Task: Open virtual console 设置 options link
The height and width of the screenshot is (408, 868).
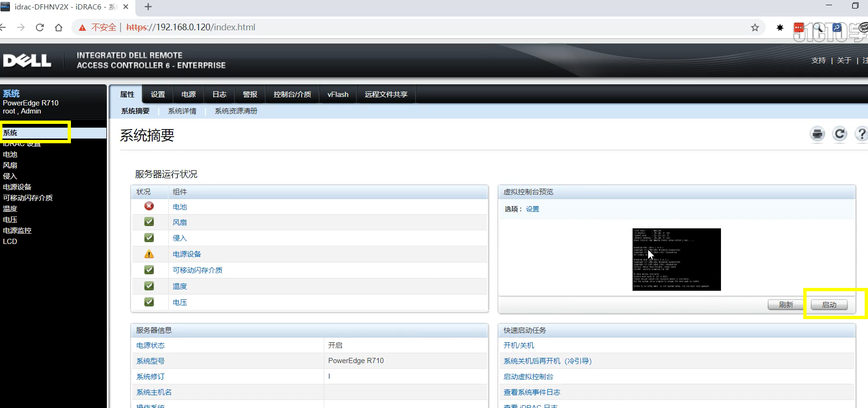Action: click(x=532, y=209)
